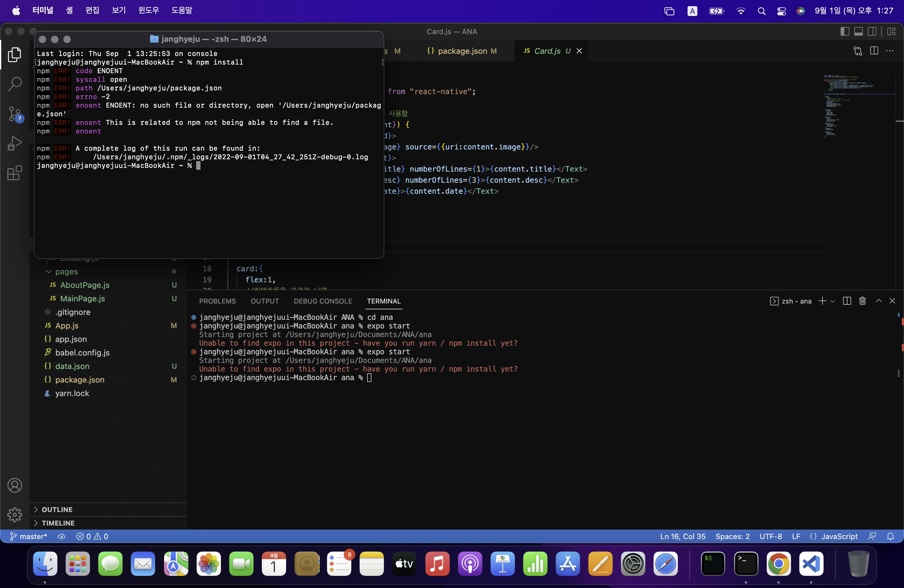Change indentation from Spaces: 2

click(732, 536)
